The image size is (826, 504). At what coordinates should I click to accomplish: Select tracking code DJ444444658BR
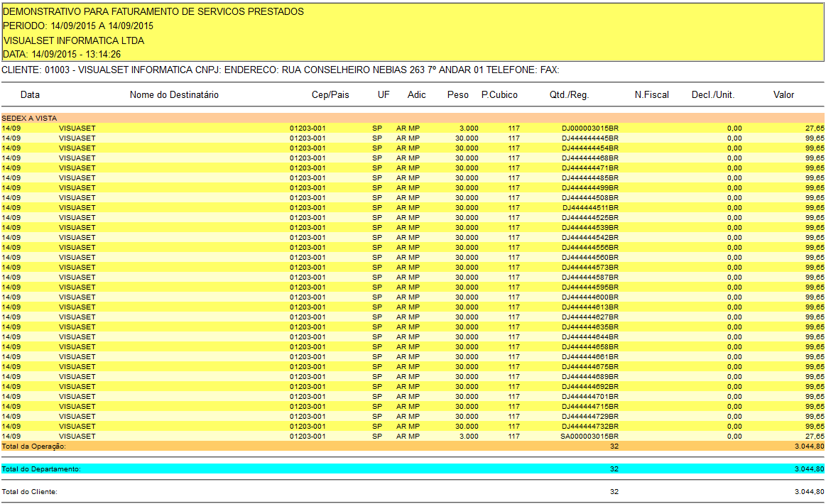[x=590, y=346]
